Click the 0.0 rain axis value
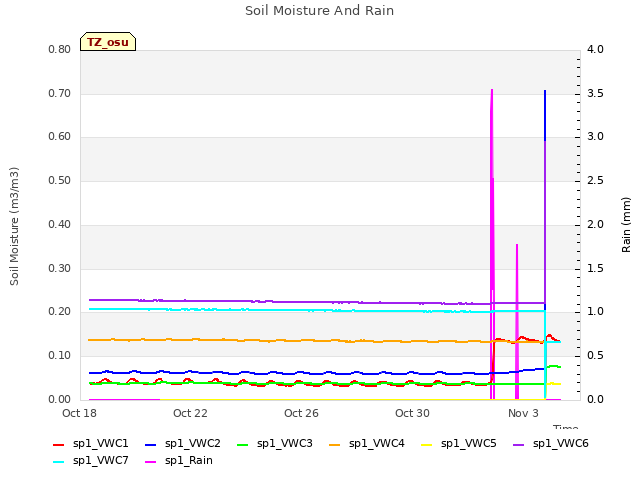640x480 pixels. [x=595, y=400]
